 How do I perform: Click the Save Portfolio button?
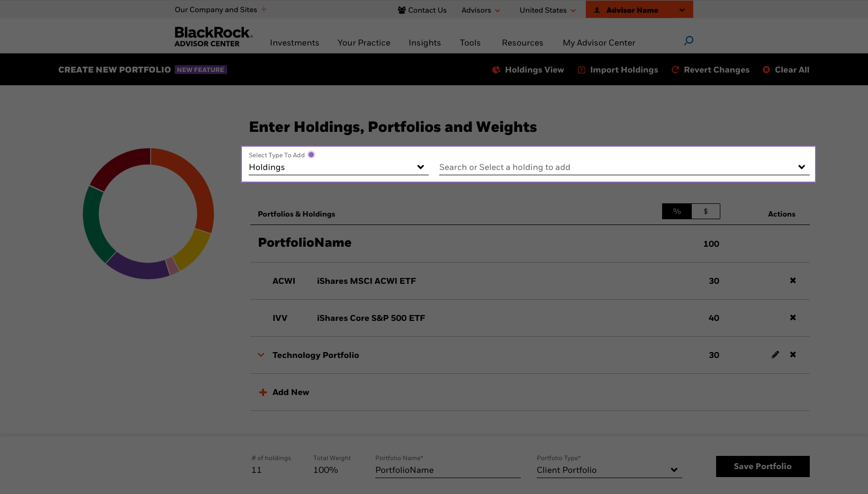pos(763,466)
